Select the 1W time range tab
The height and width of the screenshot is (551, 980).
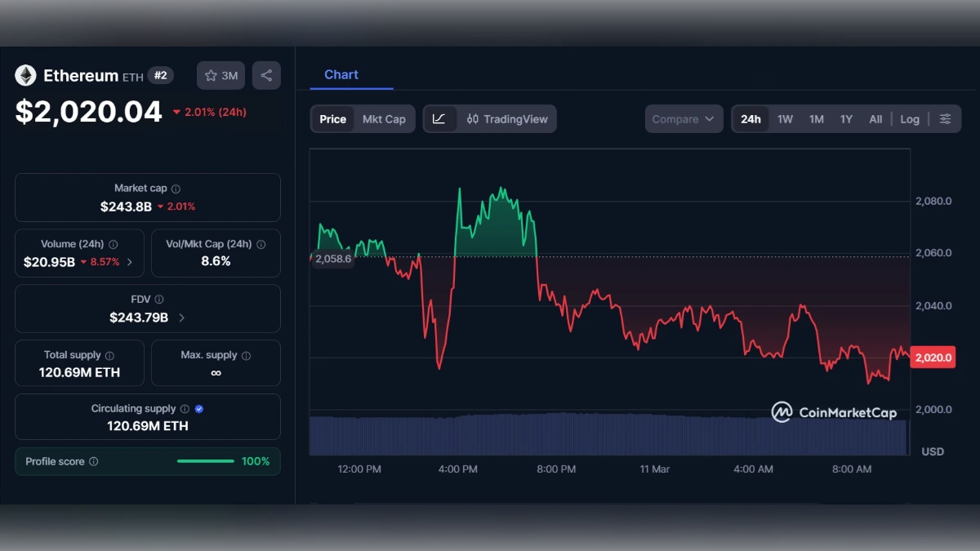click(x=785, y=118)
